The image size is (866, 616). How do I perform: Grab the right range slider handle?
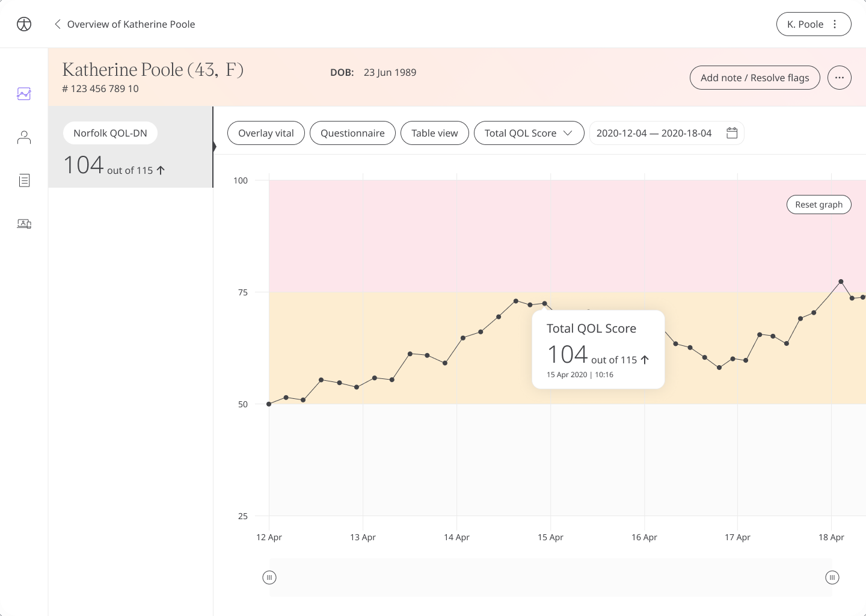(832, 577)
